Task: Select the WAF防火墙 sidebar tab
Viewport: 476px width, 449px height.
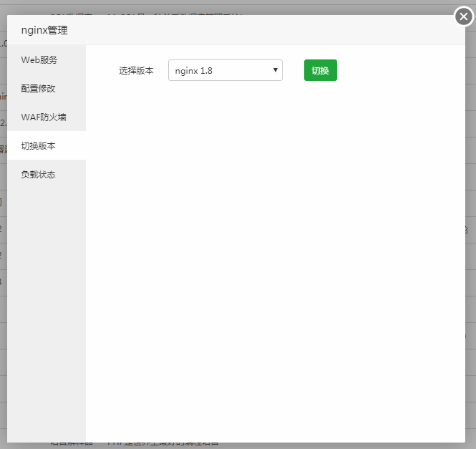Action: point(44,117)
